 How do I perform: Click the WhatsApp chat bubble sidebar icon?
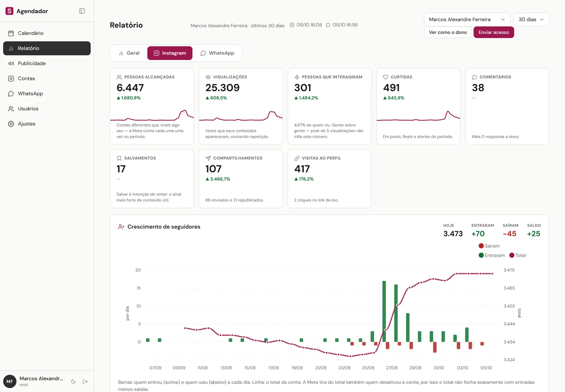[x=11, y=94]
